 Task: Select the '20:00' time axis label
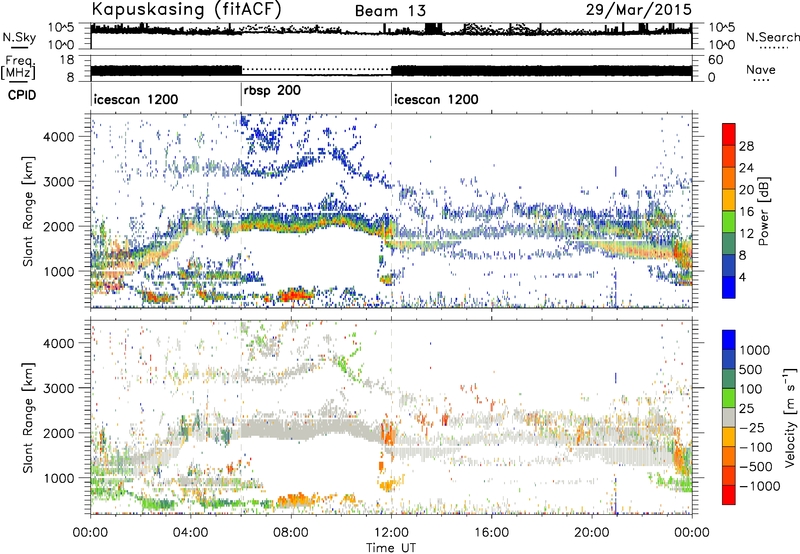(592, 533)
